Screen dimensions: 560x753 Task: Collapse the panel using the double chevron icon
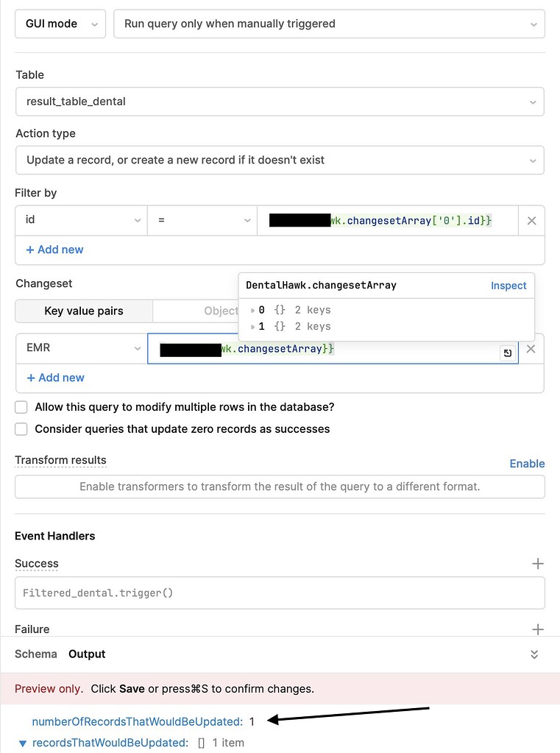tap(534, 654)
